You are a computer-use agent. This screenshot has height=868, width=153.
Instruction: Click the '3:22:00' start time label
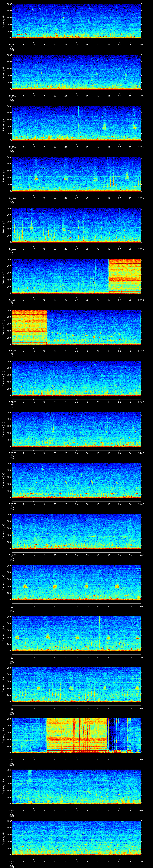(x=12, y=453)
